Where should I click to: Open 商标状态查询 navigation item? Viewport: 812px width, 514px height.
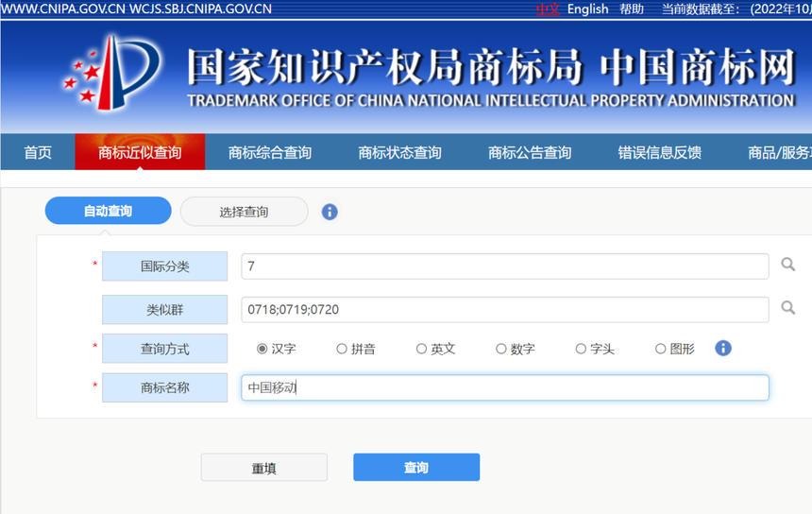click(x=399, y=152)
